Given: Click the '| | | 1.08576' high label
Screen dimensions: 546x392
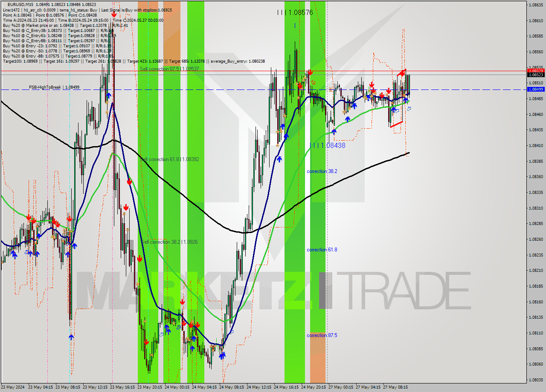Looking at the screenshot, I should (x=295, y=13).
